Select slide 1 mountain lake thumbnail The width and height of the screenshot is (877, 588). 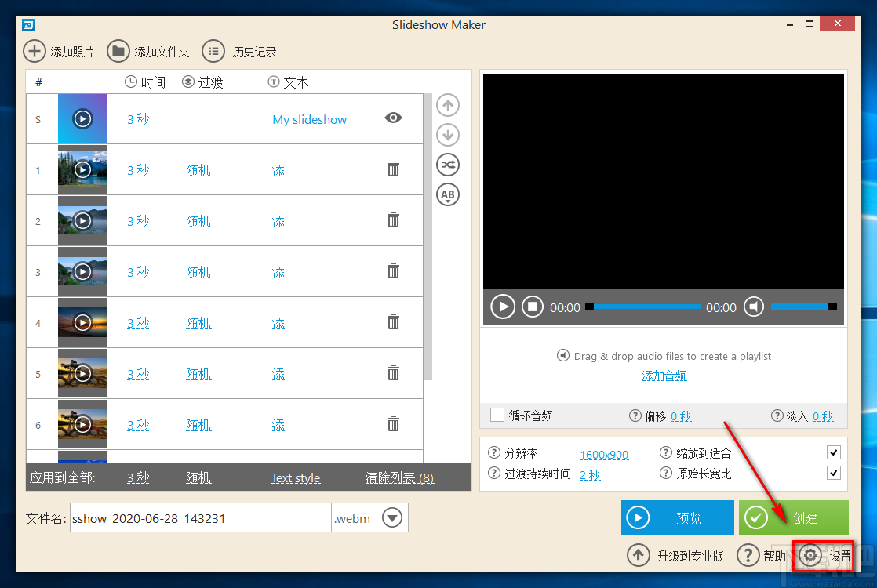(x=82, y=169)
